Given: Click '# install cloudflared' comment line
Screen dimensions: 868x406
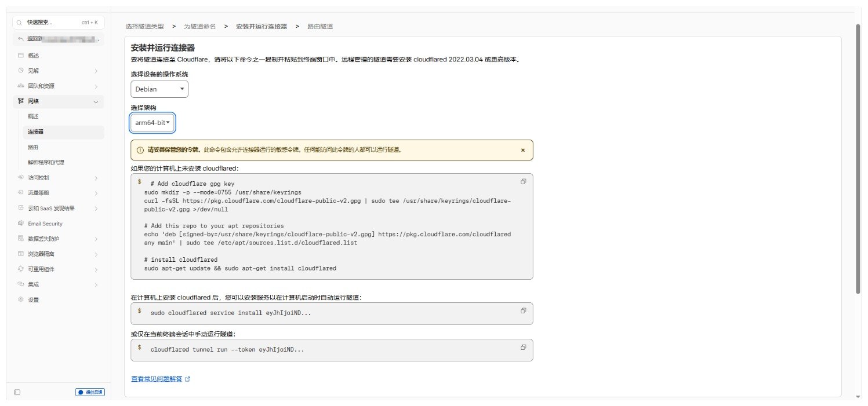Looking at the screenshot, I should pyautogui.click(x=181, y=260).
